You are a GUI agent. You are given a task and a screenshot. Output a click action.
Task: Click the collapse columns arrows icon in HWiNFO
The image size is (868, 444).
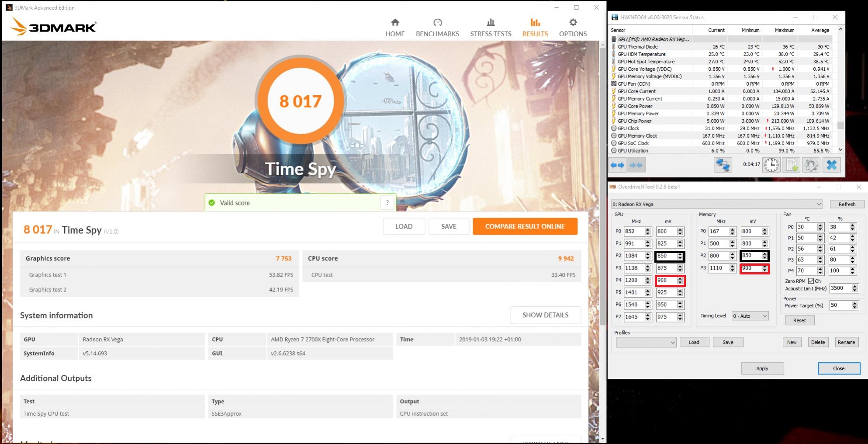[x=636, y=165]
